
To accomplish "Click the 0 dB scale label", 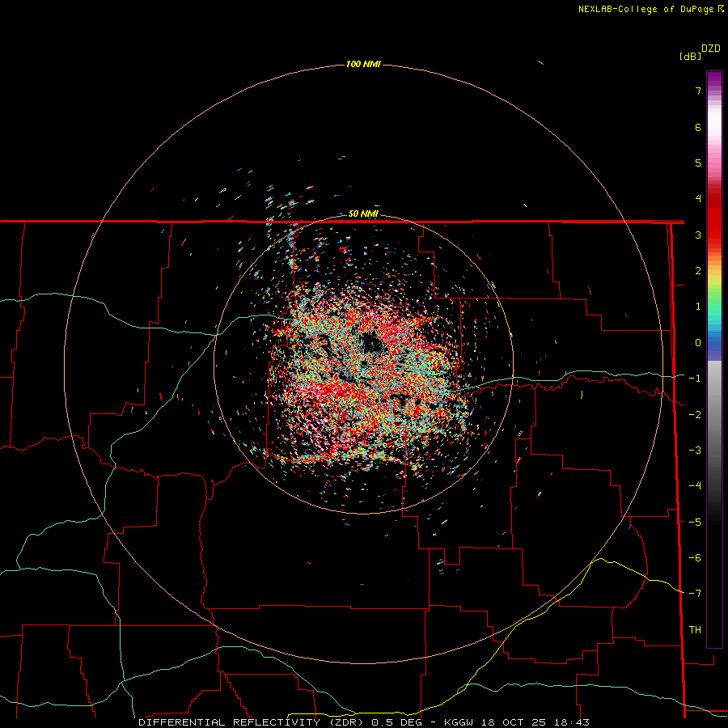I will 698,343.
